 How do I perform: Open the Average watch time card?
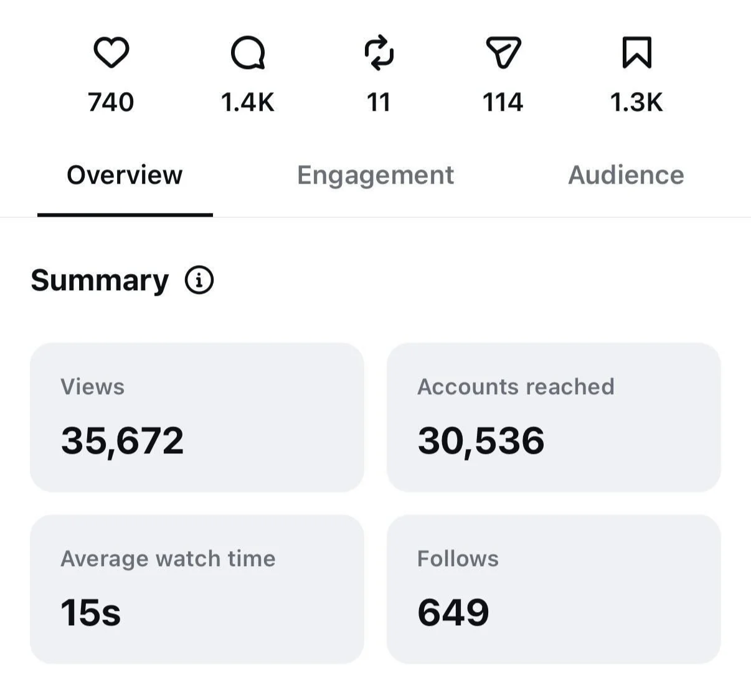[197, 589]
